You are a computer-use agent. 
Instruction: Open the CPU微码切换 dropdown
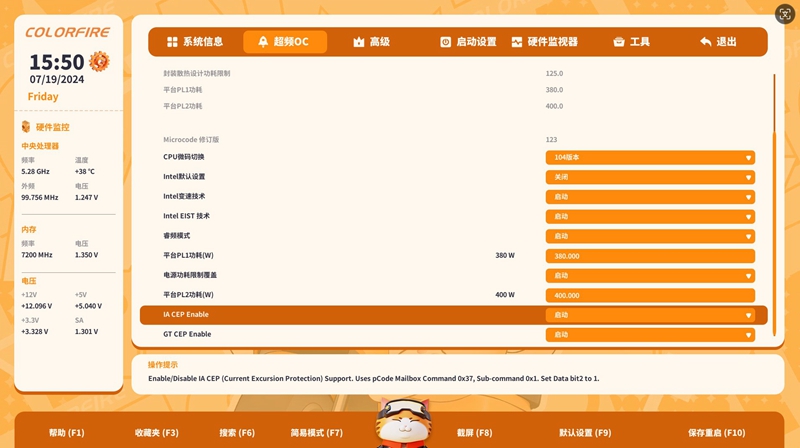point(650,157)
